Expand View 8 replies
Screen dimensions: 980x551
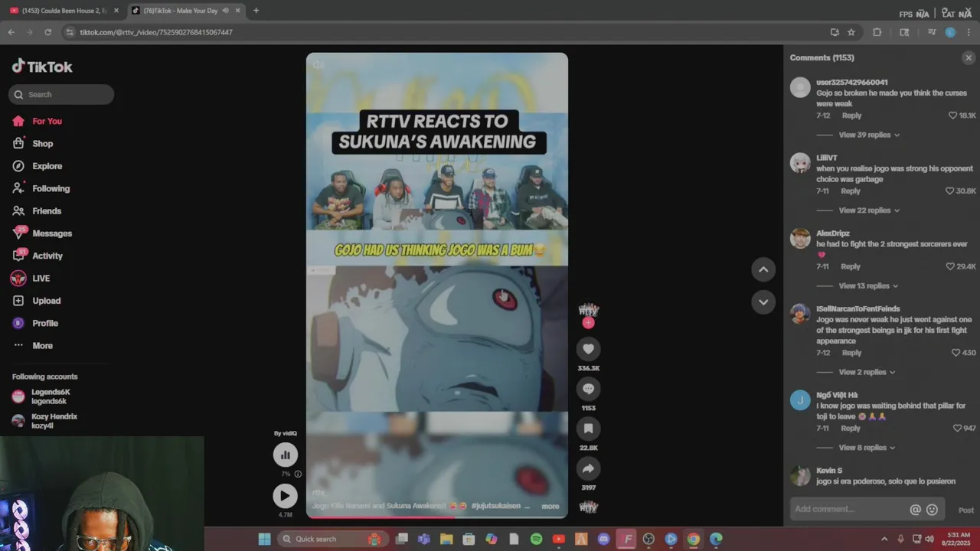tap(867, 448)
